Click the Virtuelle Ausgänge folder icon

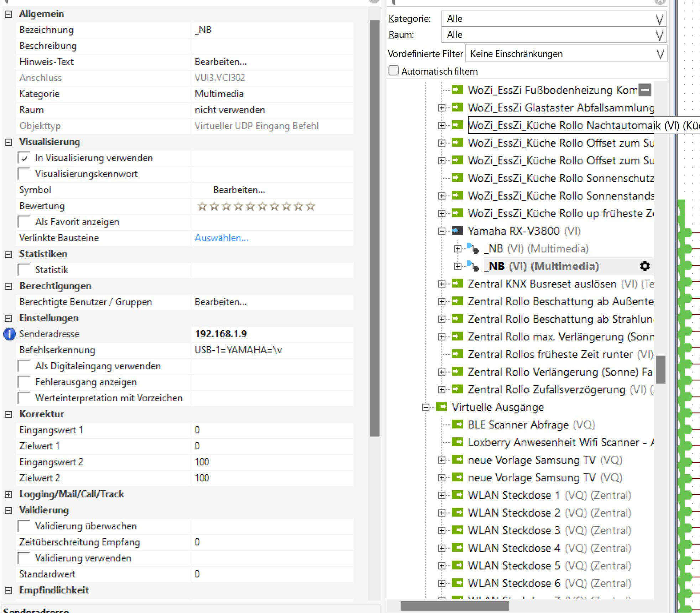[x=442, y=407]
